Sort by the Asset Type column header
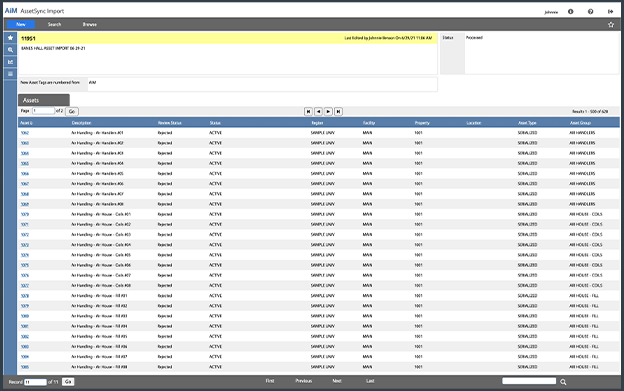 pyautogui.click(x=527, y=123)
